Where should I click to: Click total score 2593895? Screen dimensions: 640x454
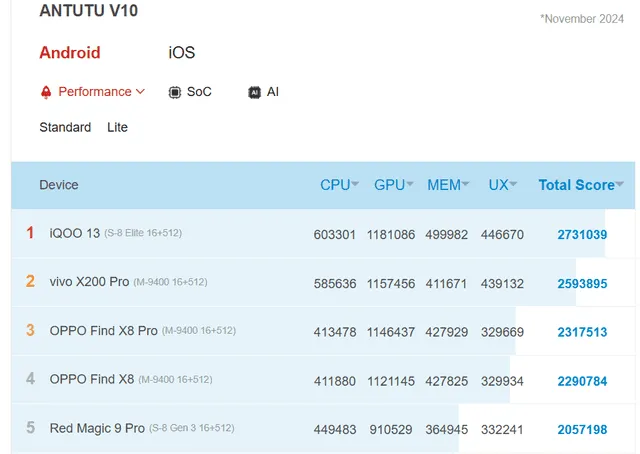(x=582, y=284)
